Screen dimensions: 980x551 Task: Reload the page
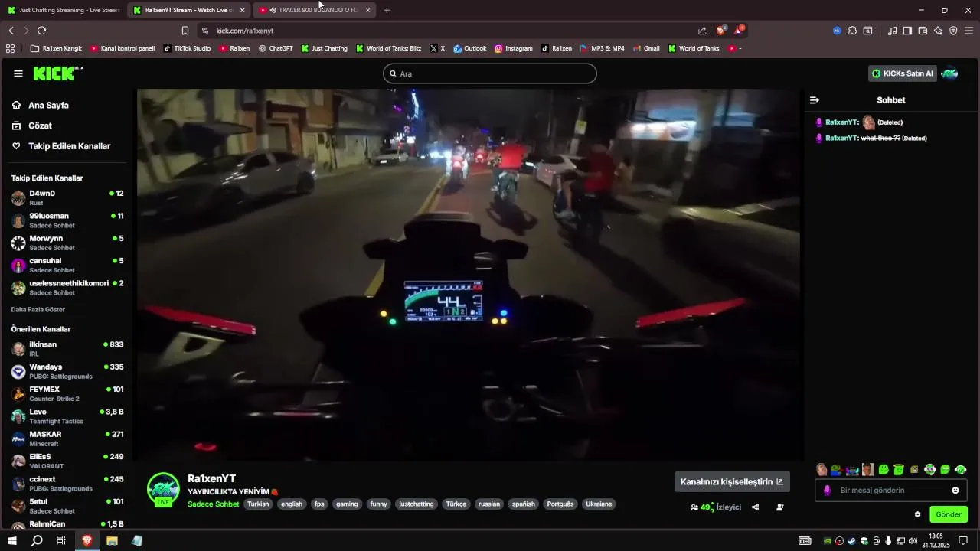pos(41,31)
